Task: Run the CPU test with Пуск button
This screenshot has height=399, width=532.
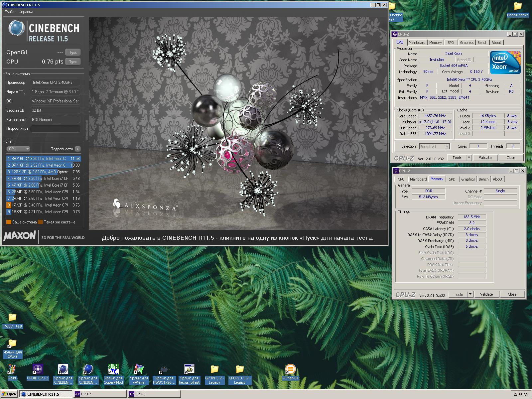Action: (x=73, y=62)
